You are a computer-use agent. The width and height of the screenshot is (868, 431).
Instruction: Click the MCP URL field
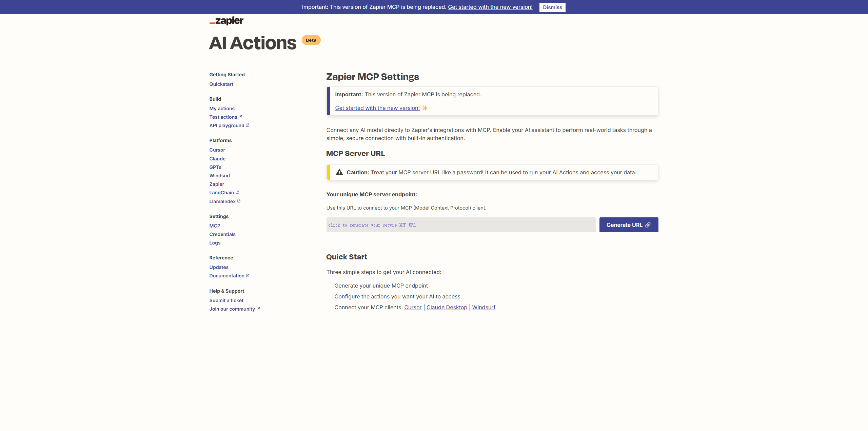click(461, 225)
